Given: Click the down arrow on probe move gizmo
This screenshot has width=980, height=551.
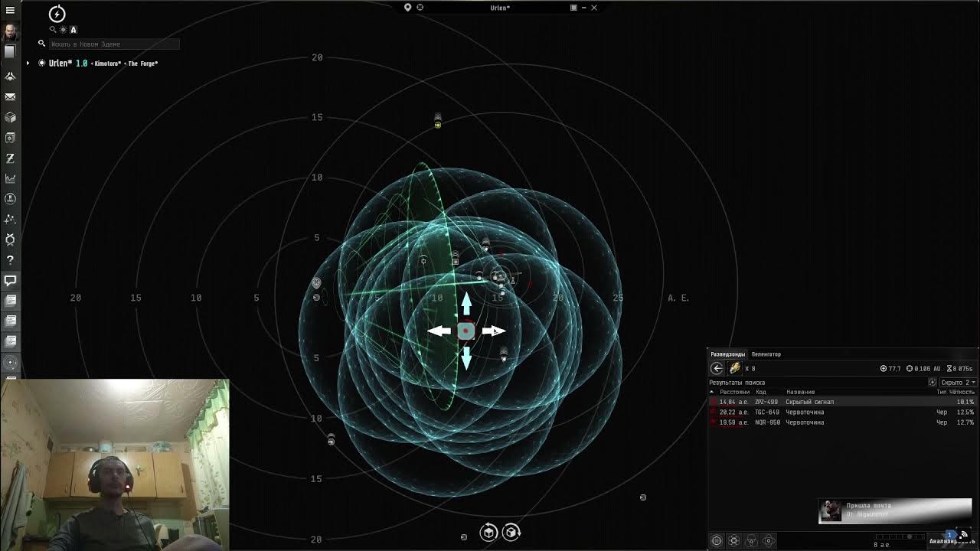Looking at the screenshot, I should pos(466,357).
